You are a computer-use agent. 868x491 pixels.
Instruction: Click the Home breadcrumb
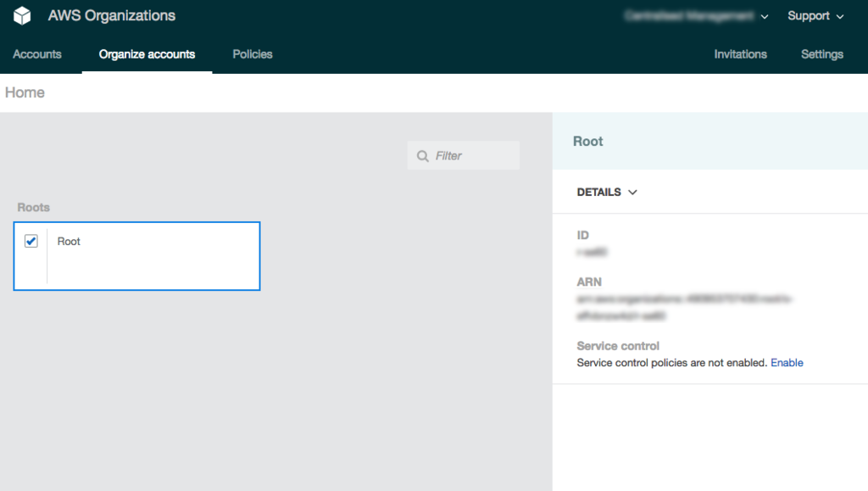(25, 92)
